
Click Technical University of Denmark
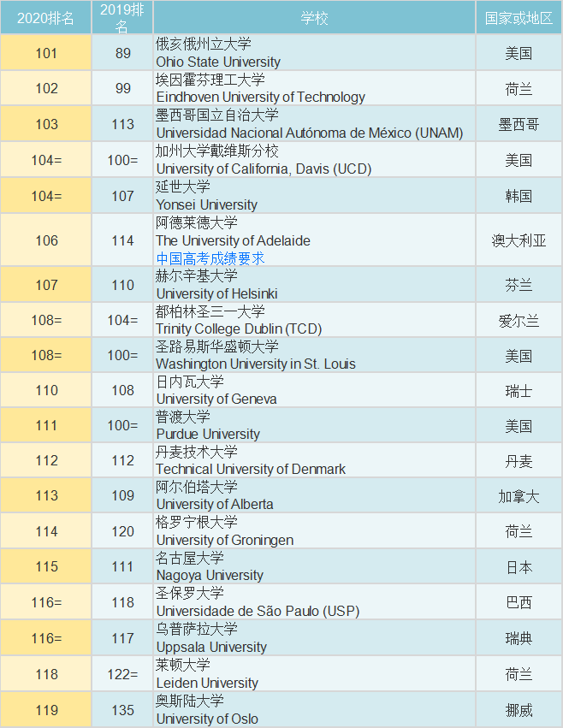251,469
